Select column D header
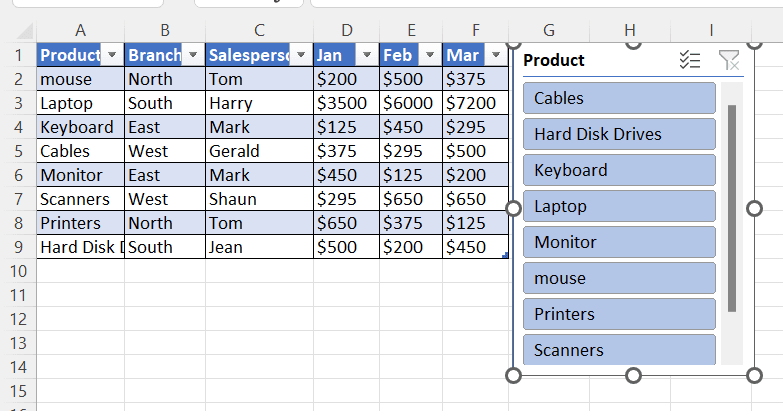783x411 pixels. 346,32
